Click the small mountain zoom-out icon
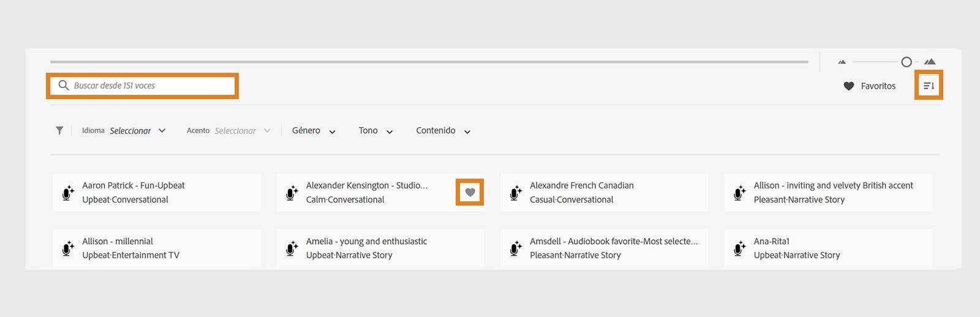Viewport: 980px width, 317px height. [x=842, y=62]
